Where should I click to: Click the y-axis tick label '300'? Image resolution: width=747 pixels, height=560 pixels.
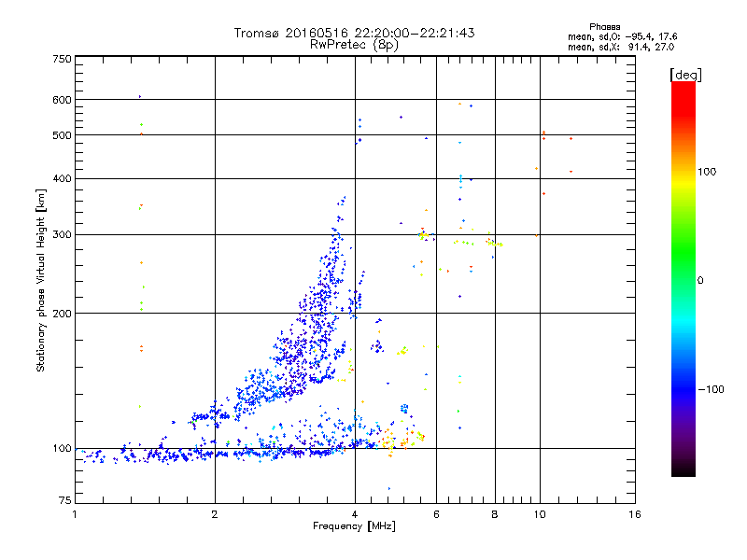62,234
